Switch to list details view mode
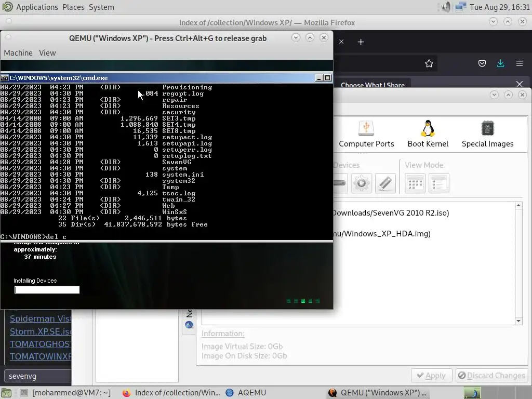Viewport: 532px width, 399px height. (x=438, y=183)
